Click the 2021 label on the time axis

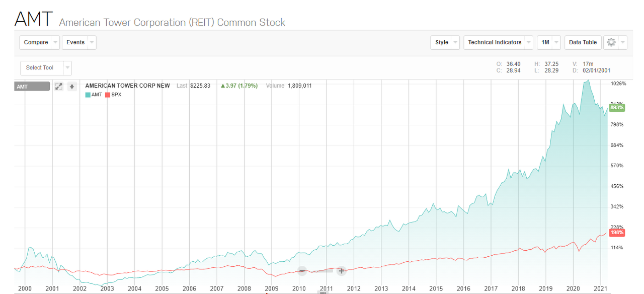coord(601,288)
